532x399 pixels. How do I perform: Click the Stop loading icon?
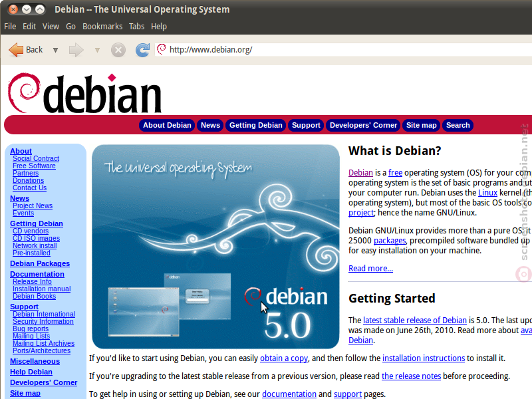(x=118, y=51)
